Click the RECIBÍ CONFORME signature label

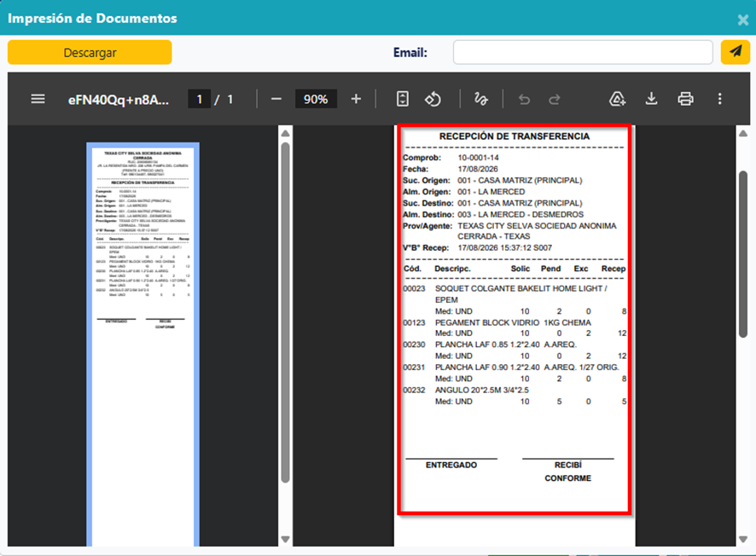pos(568,472)
